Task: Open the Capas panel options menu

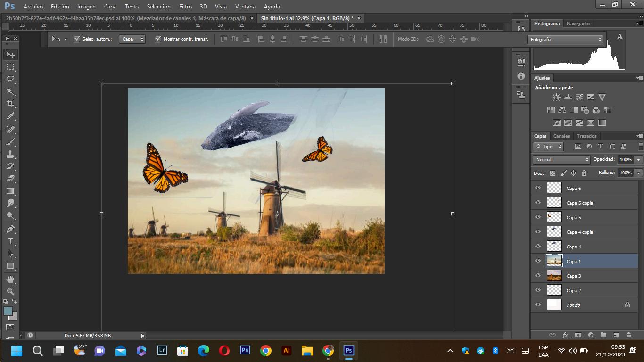Action: pyautogui.click(x=639, y=136)
